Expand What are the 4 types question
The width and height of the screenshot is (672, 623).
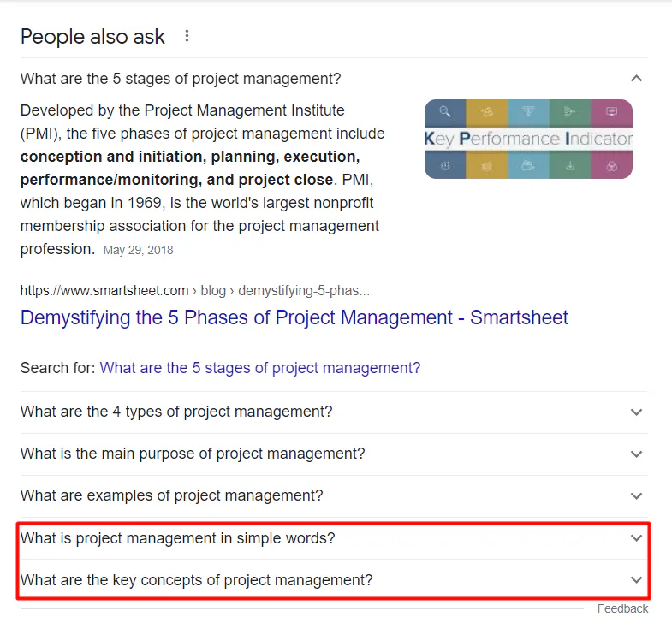click(333, 412)
